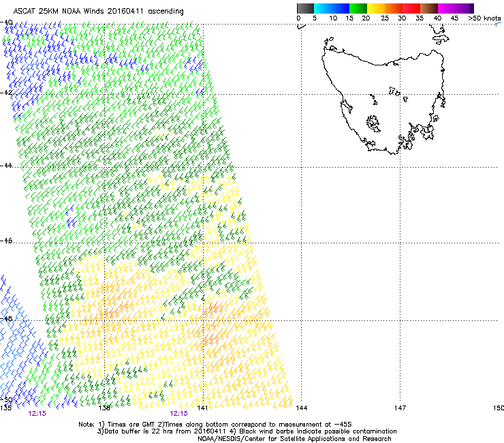Click the '-48' latitude label

(7, 318)
